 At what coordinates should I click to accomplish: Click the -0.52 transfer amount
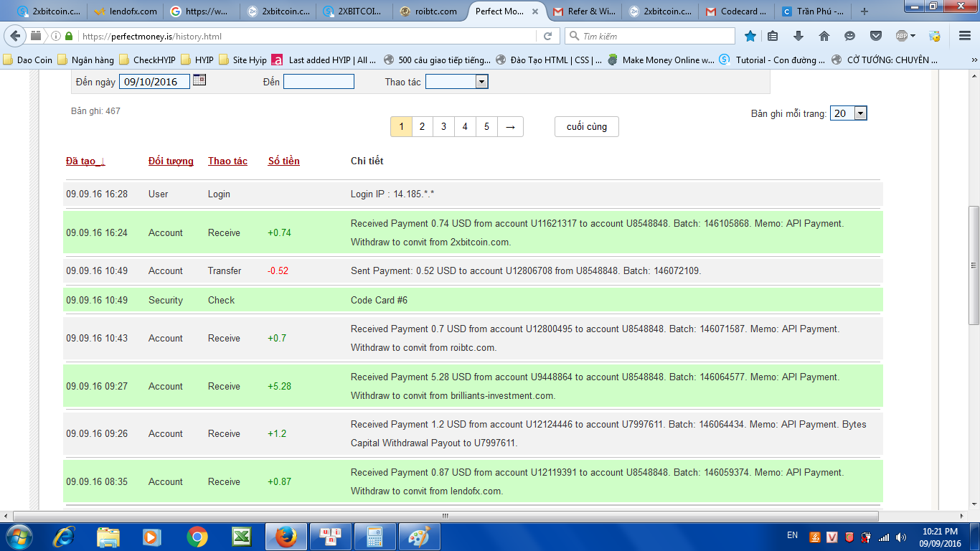[x=278, y=270]
